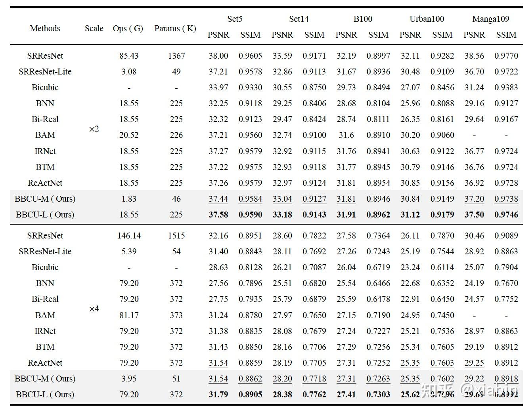Click the Params (K) column header

[175, 29]
